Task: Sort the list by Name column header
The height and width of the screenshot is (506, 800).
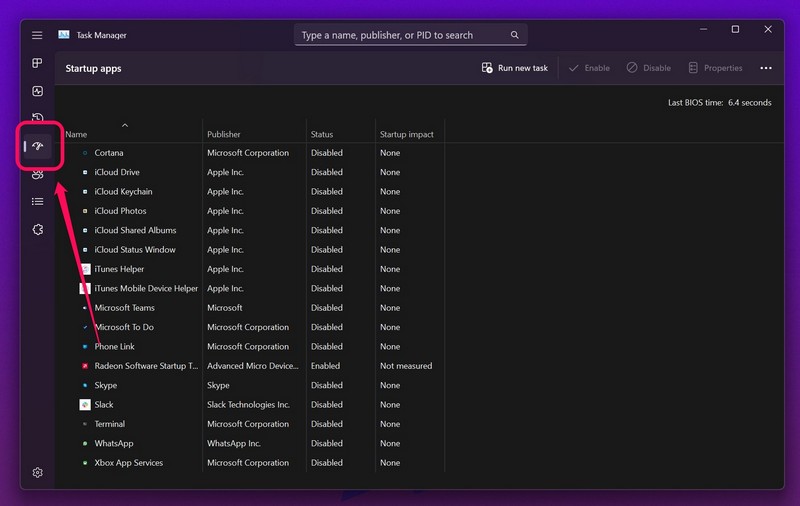Action: pos(76,134)
